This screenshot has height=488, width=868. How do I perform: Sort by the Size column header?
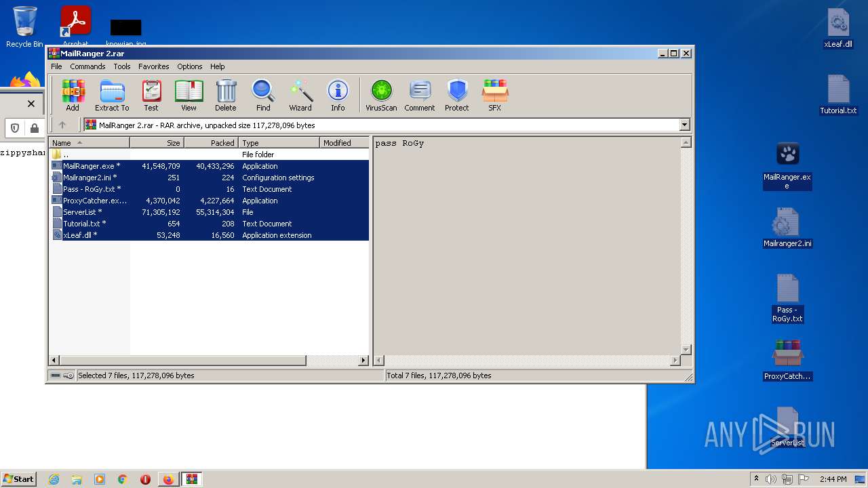pos(157,143)
